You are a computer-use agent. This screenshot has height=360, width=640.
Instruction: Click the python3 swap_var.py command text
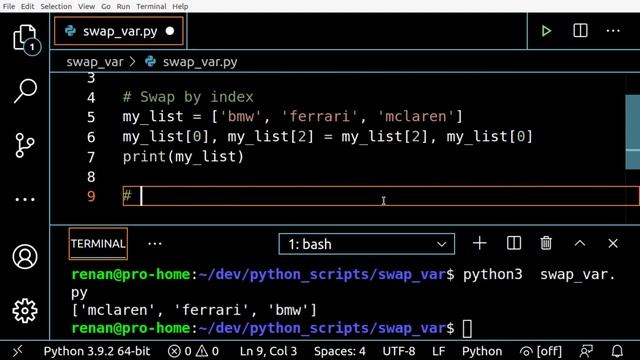pos(539,275)
